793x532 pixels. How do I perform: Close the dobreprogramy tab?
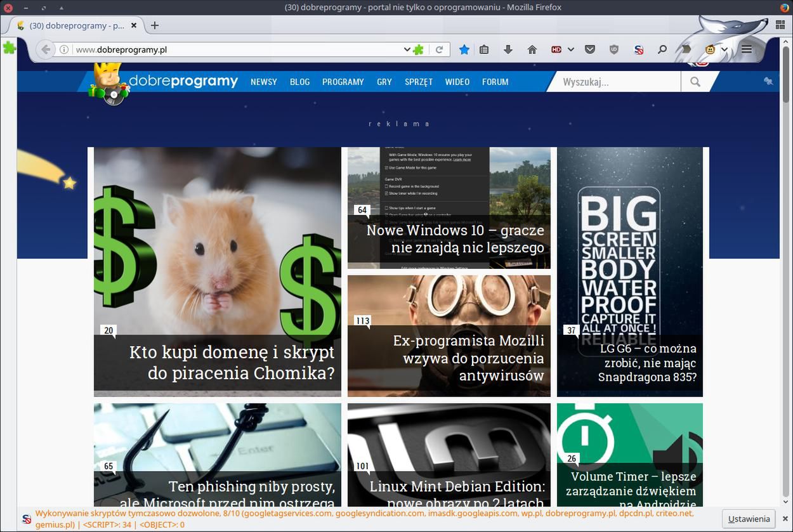134,25
